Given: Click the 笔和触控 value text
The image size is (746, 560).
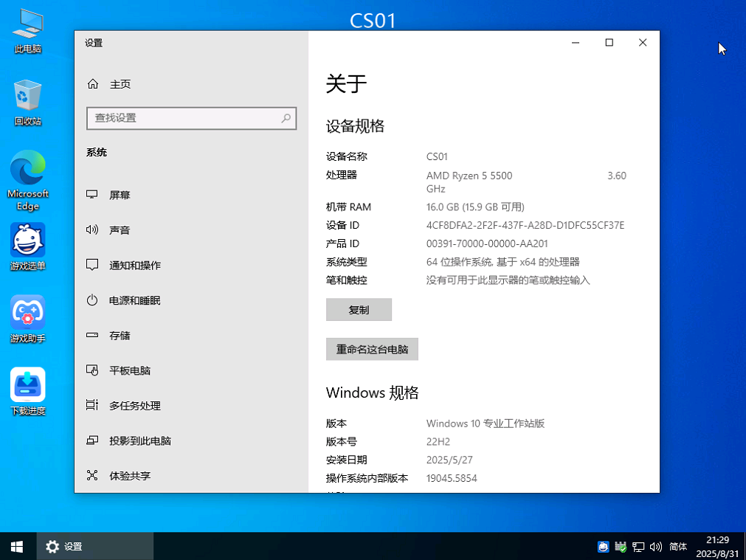Looking at the screenshot, I should (x=508, y=280).
